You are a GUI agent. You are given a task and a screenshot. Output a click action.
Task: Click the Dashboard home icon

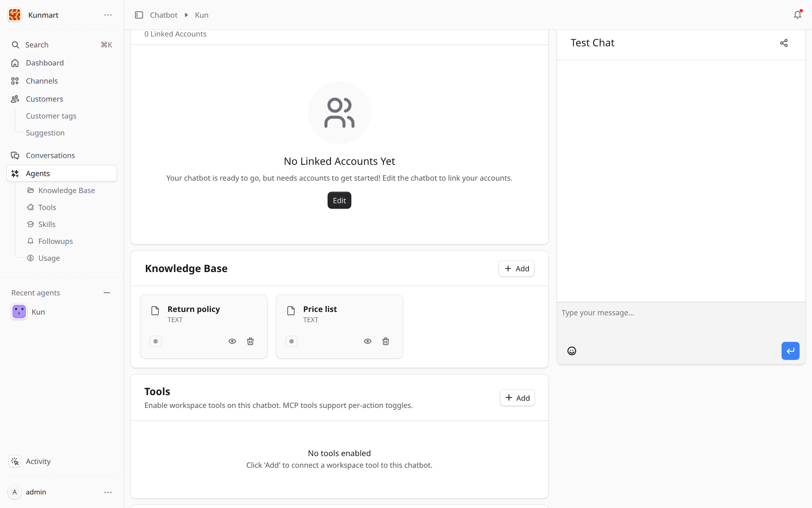point(15,63)
